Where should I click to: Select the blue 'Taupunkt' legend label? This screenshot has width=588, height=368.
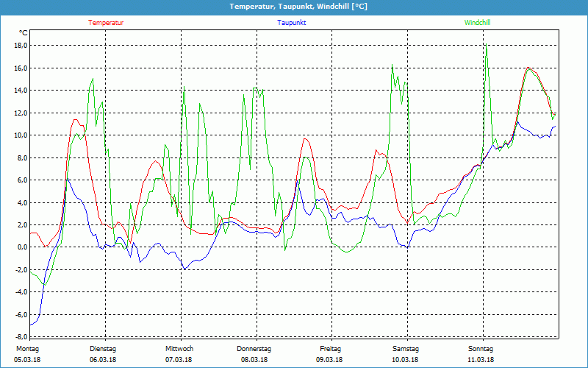coord(291,23)
